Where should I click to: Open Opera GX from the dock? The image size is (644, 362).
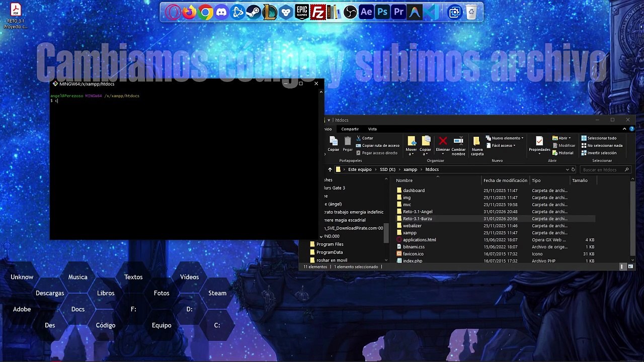[x=173, y=12]
